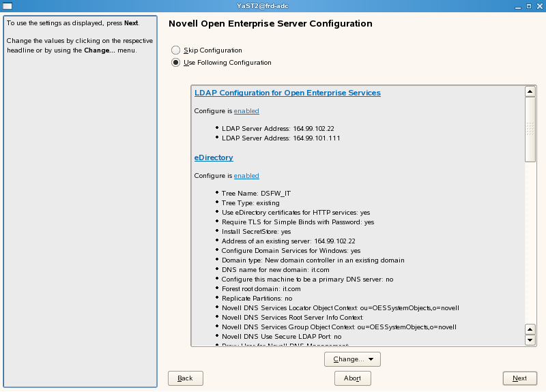The image size is (546, 392).
Task: Click the left help text panel
Action: pyautogui.click(x=80, y=205)
